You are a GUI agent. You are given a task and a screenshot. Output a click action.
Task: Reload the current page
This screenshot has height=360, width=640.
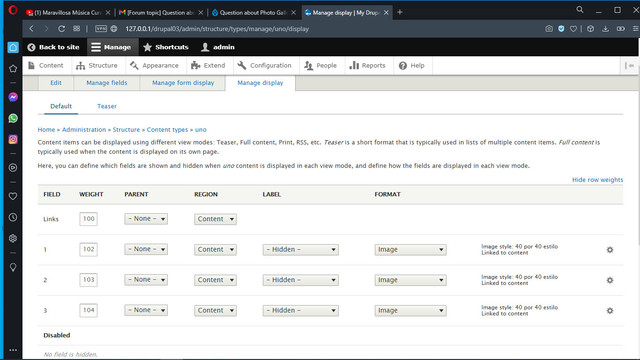pos(61,29)
